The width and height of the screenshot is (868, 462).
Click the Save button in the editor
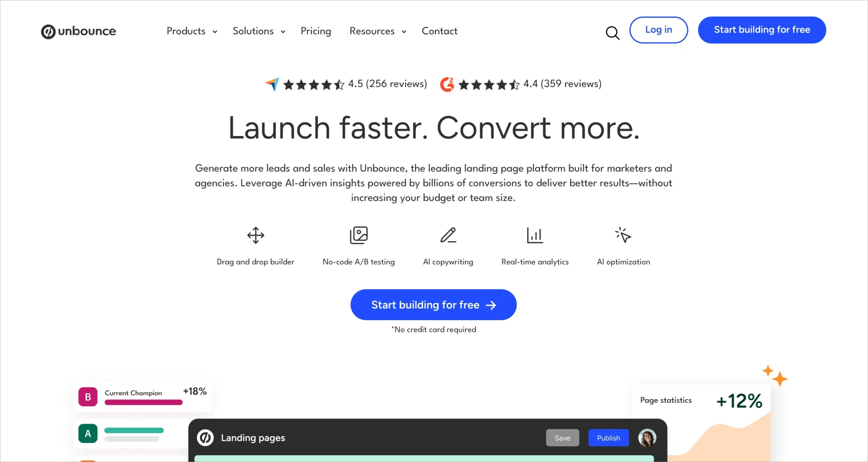click(562, 438)
